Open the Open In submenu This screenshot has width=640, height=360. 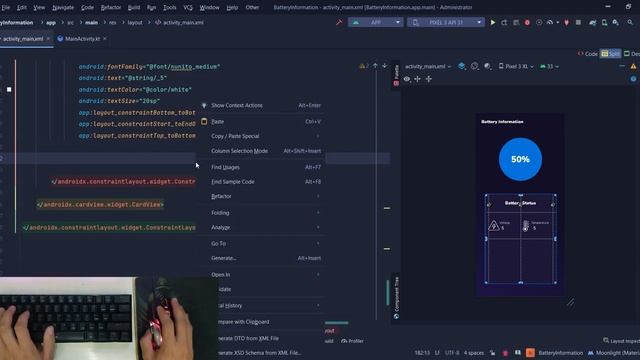pos(261,275)
